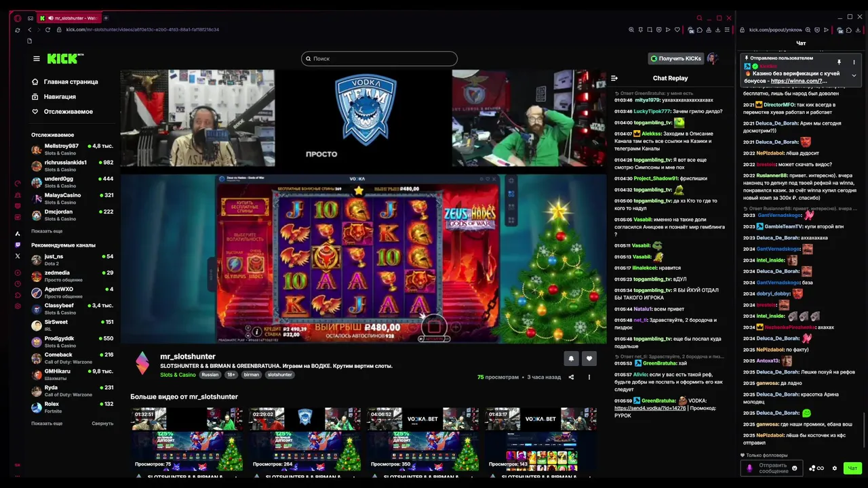The image size is (868, 488).
Task: Open video thumbnail with 143 views
Action: click(x=540, y=439)
